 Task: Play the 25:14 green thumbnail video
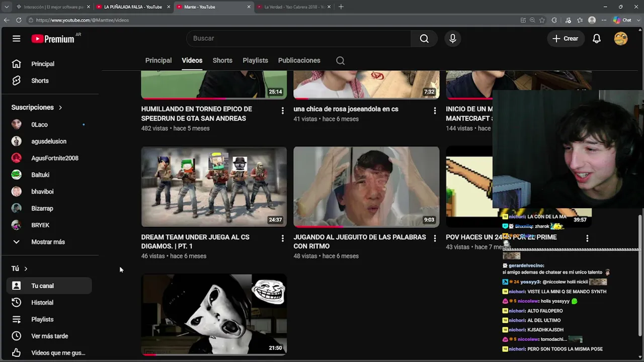[x=214, y=84]
